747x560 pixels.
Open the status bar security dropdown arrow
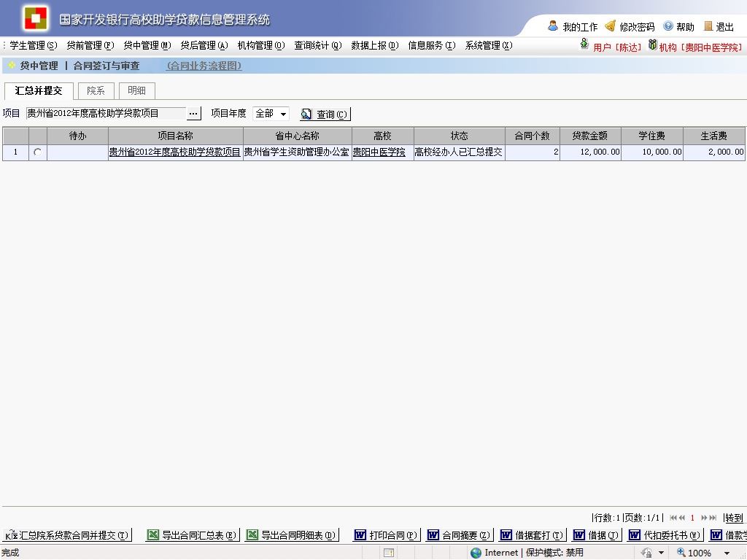click(661, 553)
